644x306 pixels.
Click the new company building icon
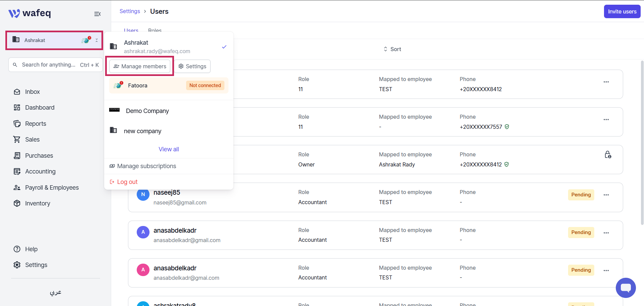pos(114,130)
